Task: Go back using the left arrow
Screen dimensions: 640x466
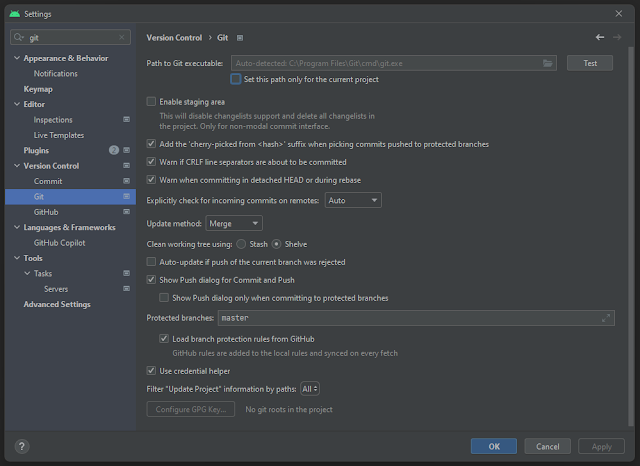Action: click(x=600, y=37)
